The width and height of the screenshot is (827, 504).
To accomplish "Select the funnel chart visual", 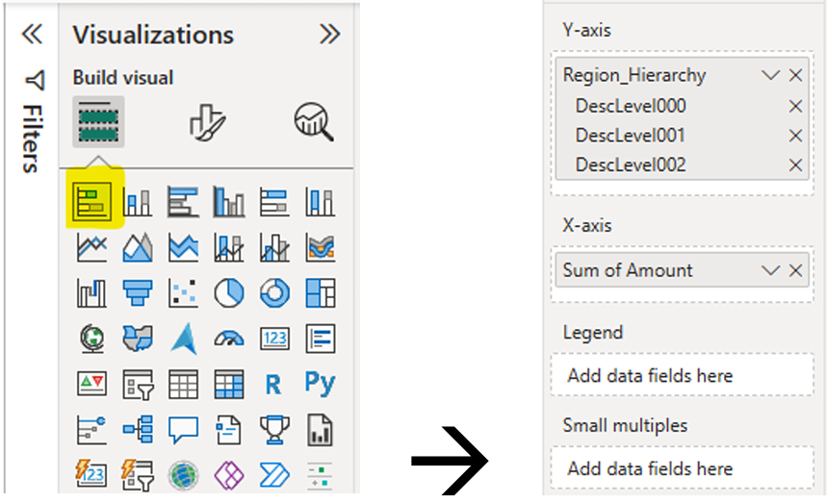I will 138,292.
